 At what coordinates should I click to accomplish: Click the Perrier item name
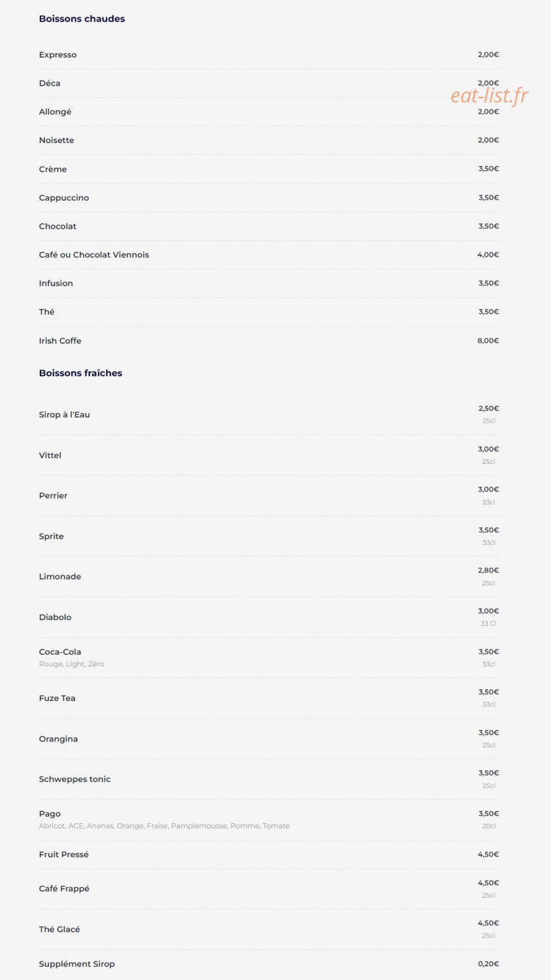point(53,496)
